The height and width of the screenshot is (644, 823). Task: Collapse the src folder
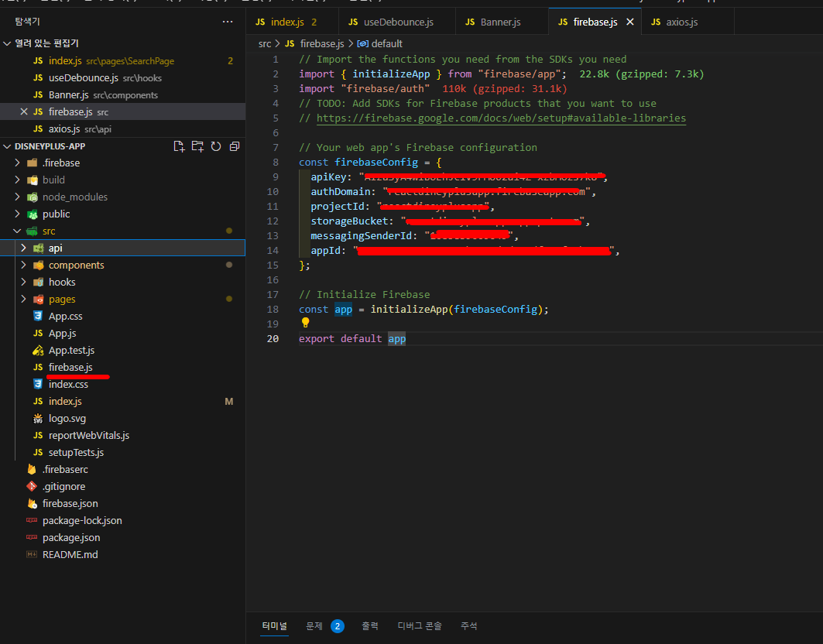(x=17, y=231)
